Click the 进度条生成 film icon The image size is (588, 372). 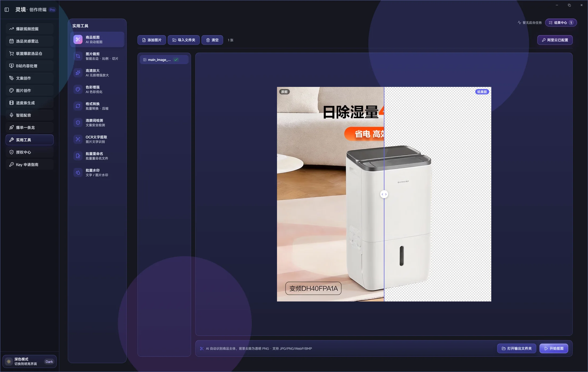tap(12, 103)
